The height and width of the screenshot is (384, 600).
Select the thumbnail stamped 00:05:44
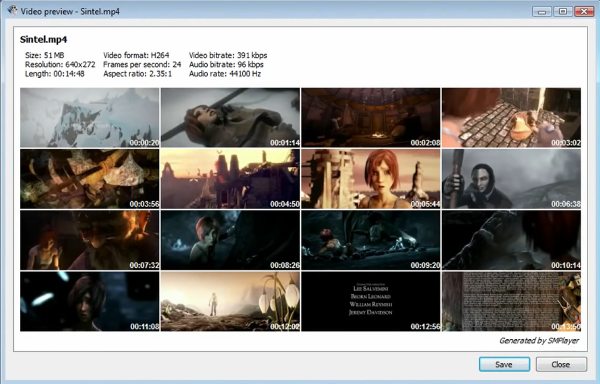[371, 179]
